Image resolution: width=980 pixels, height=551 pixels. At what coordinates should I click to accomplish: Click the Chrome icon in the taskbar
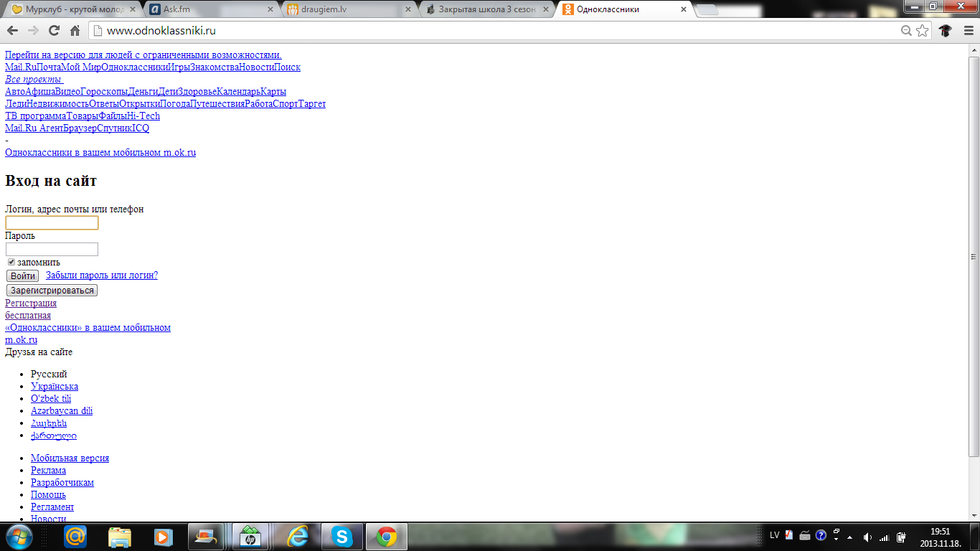[x=387, y=537]
